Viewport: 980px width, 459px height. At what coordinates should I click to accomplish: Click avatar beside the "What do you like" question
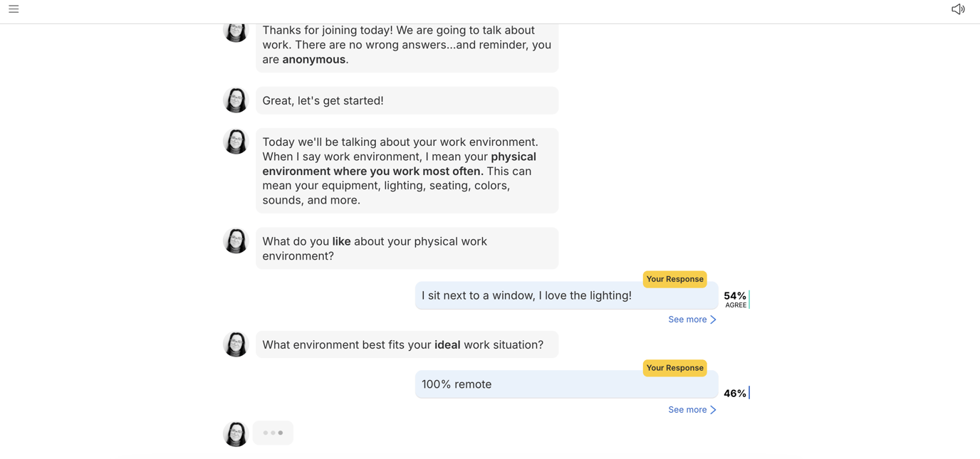[x=236, y=241]
